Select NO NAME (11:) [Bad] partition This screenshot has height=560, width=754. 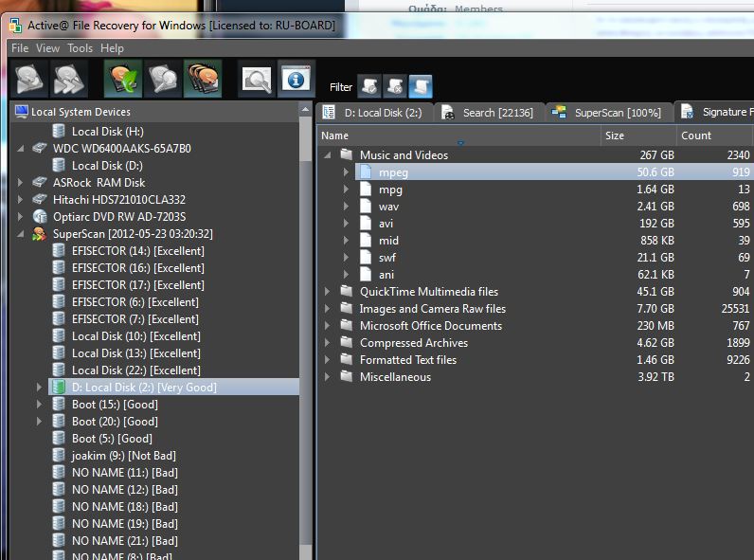coord(125,473)
